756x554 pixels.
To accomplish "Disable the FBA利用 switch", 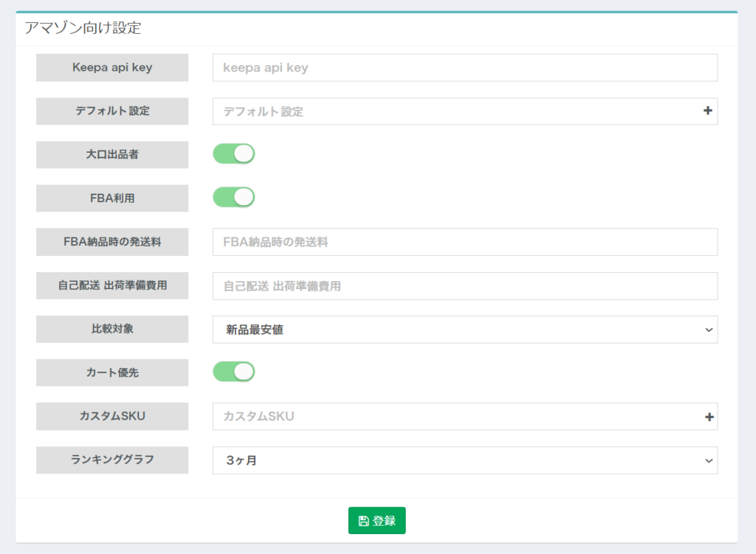I will 233,197.
